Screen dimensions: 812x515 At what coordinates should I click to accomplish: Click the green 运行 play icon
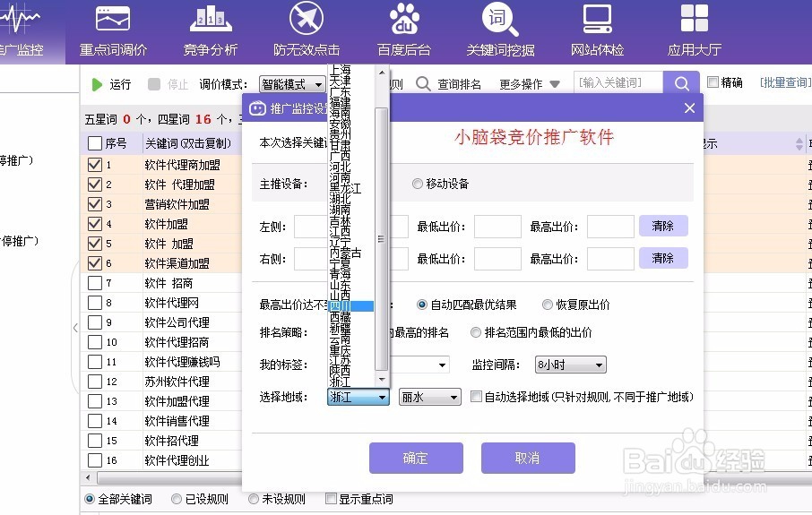click(97, 84)
